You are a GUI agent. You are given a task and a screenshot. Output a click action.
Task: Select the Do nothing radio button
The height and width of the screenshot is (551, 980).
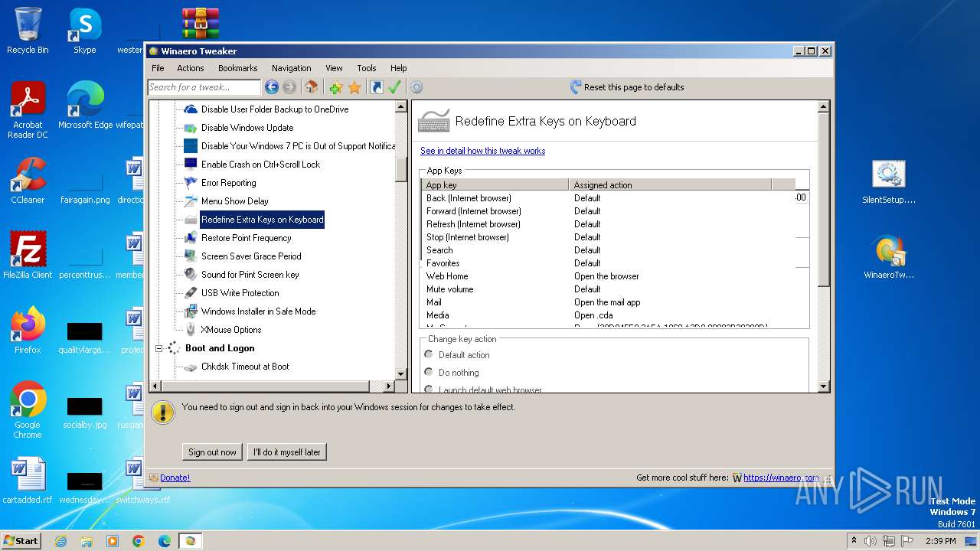point(428,372)
